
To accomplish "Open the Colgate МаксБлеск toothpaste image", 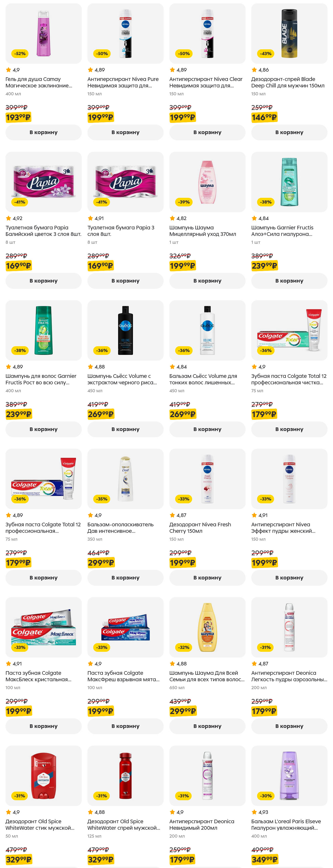I will click(43, 627).
